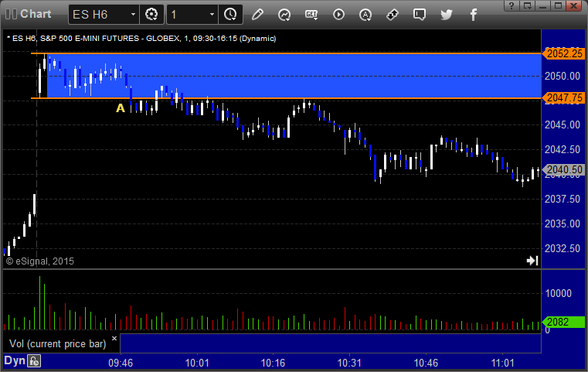Image resolution: width=588 pixels, height=372 pixels.
Task: Click the 10000 volume axis label
Action: (559, 293)
